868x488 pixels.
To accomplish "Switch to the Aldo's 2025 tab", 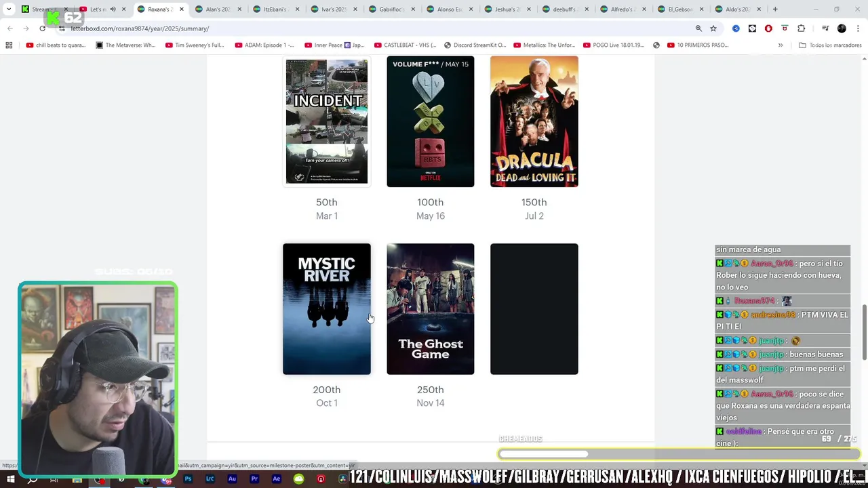I will click(x=739, y=9).
